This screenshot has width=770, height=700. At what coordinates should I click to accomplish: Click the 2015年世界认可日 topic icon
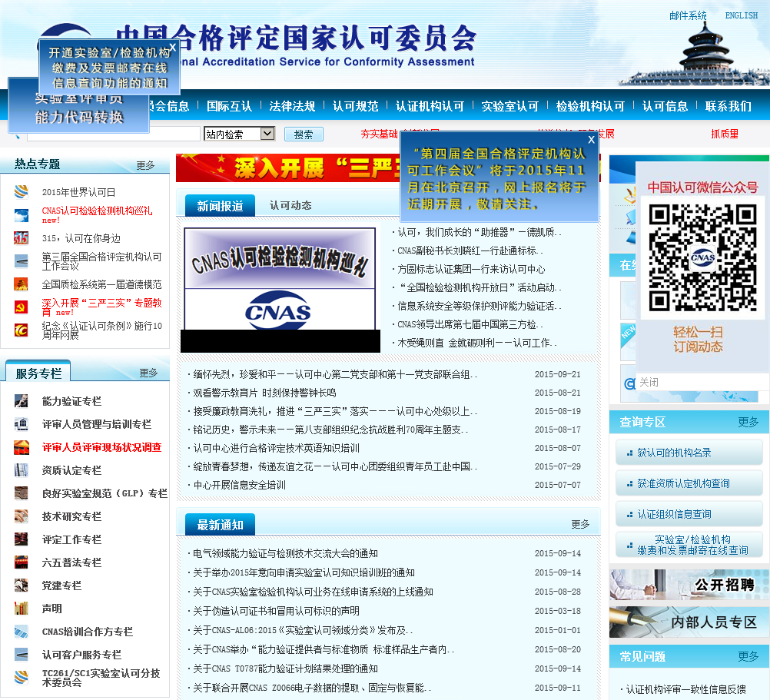(21, 191)
